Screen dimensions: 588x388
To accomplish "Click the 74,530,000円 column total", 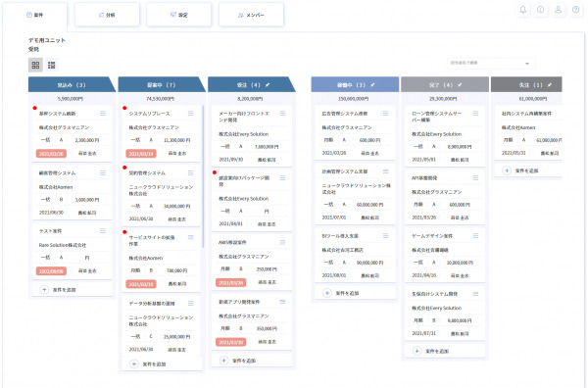I will tap(160, 99).
